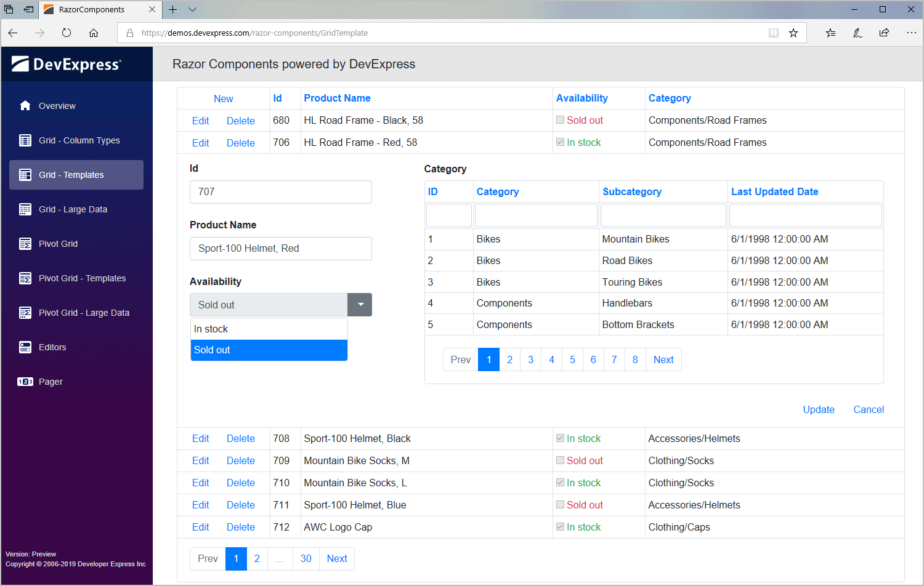Toggle the In stock checkbox for HL Road Frame - Red
The image size is (924, 586).
click(560, 142)
